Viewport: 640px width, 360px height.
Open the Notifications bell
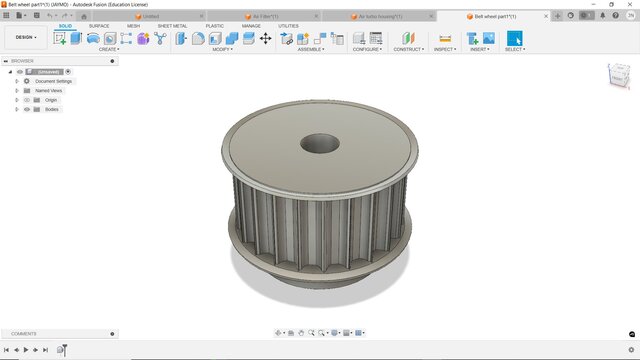602,16
